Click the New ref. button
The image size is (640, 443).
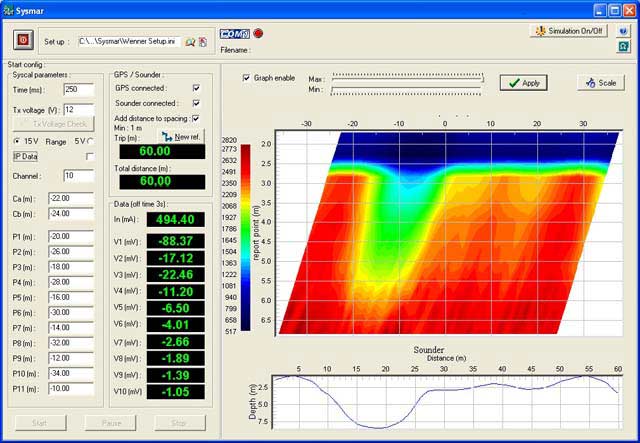tap(180, 136)
